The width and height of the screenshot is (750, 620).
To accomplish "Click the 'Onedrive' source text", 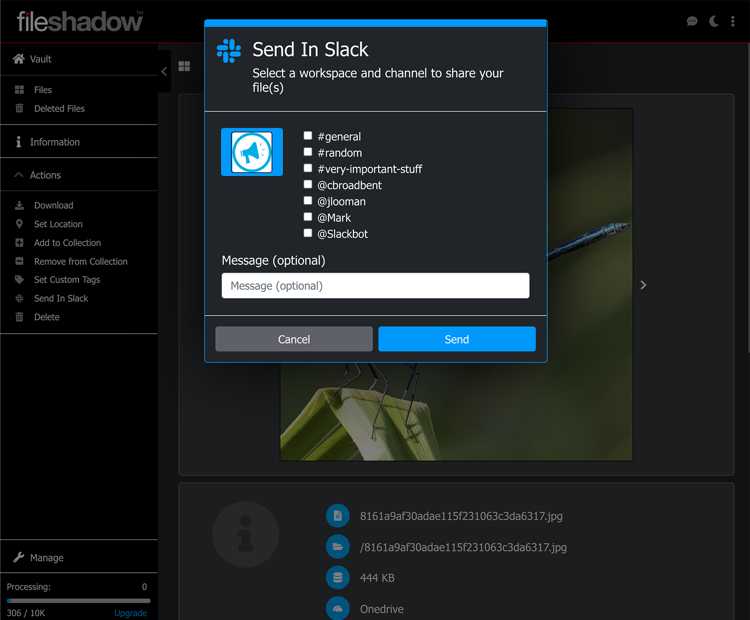I will click(382, 609).
